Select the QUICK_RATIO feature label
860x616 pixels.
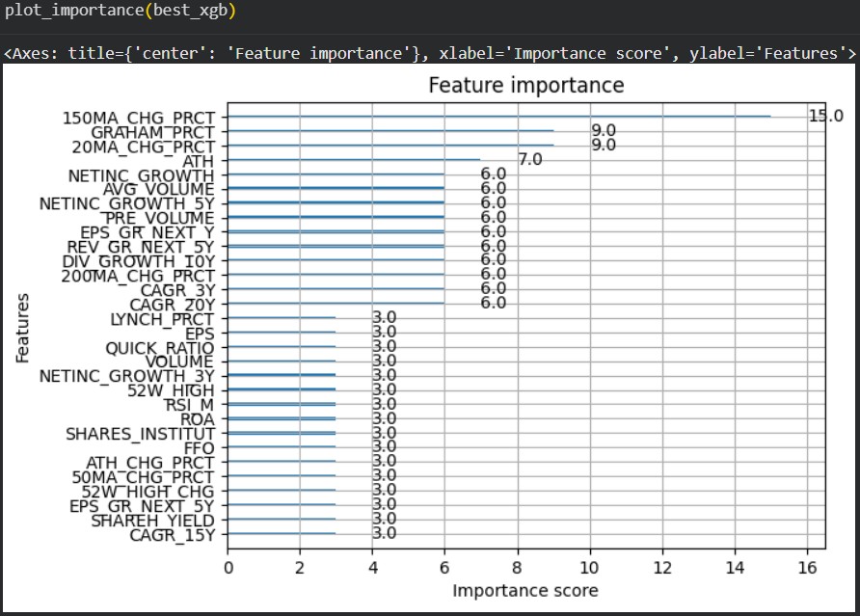(x=159, y=347)
